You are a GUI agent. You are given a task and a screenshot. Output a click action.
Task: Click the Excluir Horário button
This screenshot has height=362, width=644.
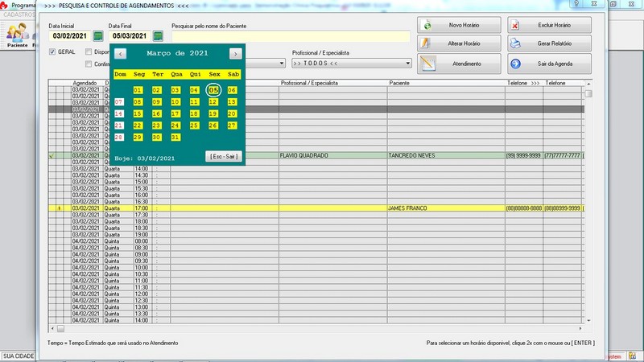pyautogui.click(x=549, y=25)
